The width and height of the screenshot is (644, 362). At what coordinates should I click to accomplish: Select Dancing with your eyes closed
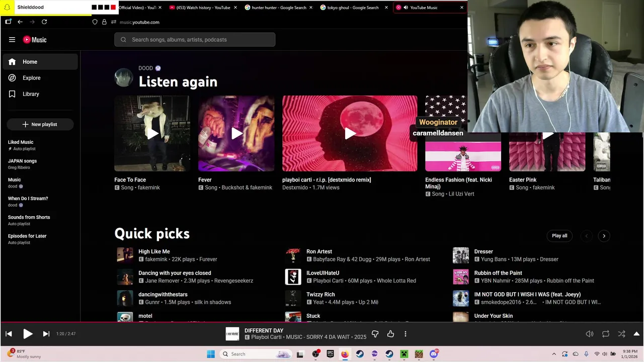coord(175,273)
